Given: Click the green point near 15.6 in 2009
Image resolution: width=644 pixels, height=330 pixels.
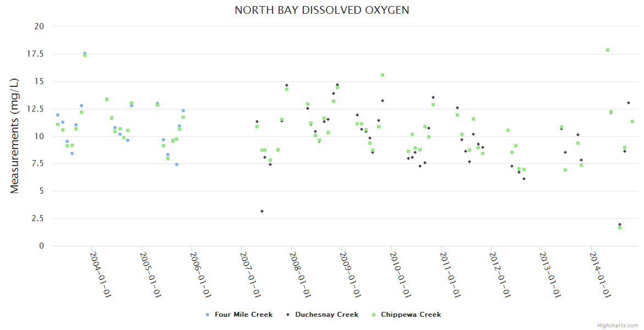Looking at the screenshot, I should [x=383, y=75].
